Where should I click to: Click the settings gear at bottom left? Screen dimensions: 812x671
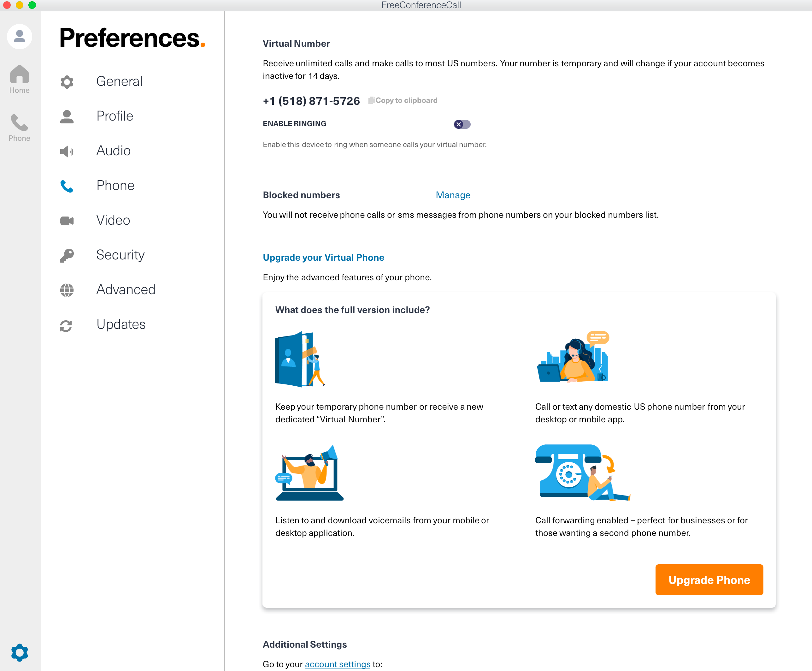[19, 652]
